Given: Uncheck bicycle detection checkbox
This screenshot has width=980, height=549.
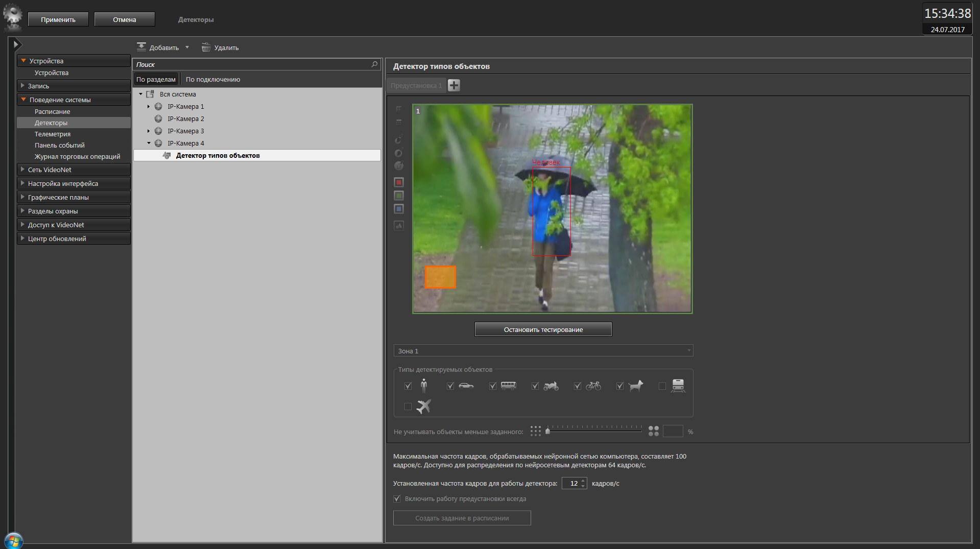Looking at the screenshot, I should (x=578, y=386).
